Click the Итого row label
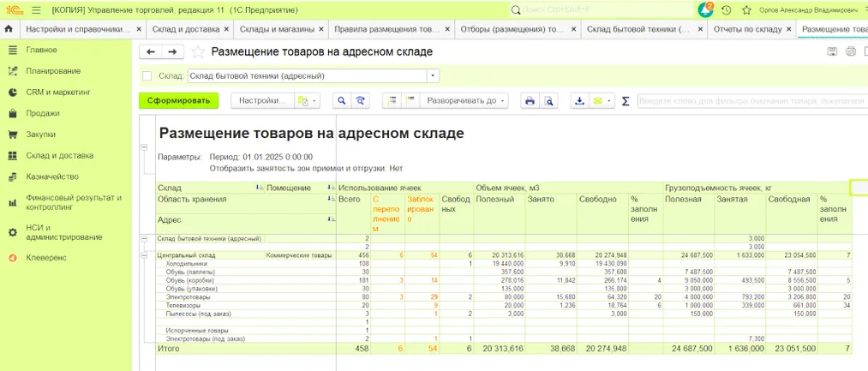 (169, 349)
